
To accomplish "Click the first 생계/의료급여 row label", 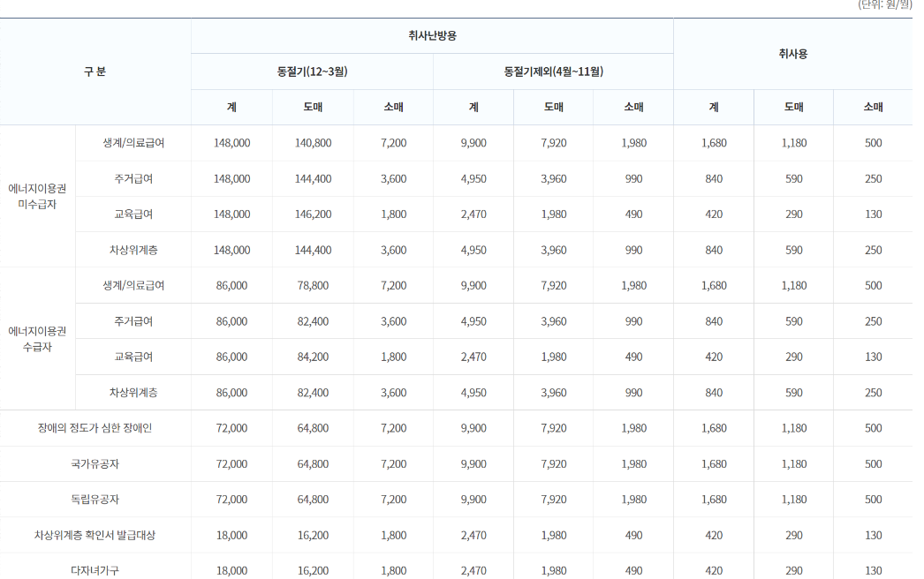I will click(133, 142).
